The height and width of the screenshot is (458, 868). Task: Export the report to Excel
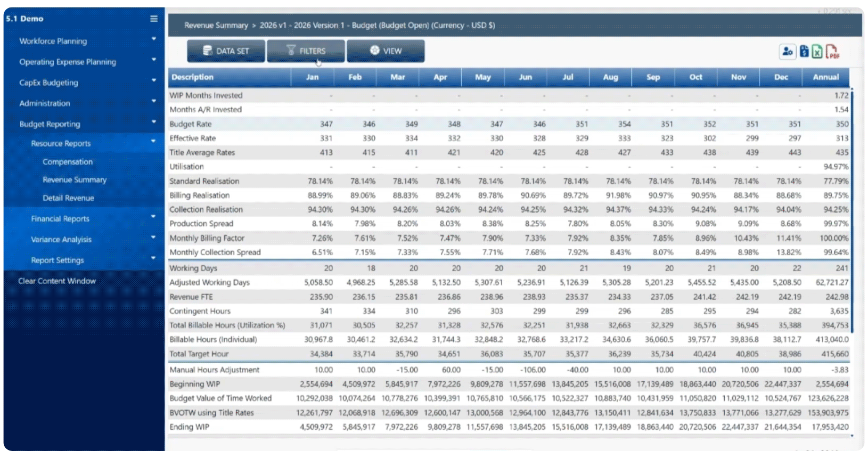click(x=817, y=52)
